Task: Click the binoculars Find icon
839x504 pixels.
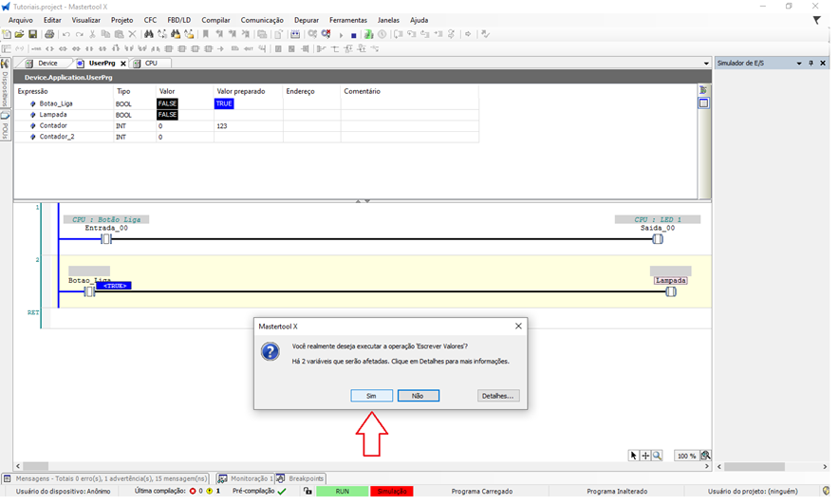Action: click(x=149, y=34)
